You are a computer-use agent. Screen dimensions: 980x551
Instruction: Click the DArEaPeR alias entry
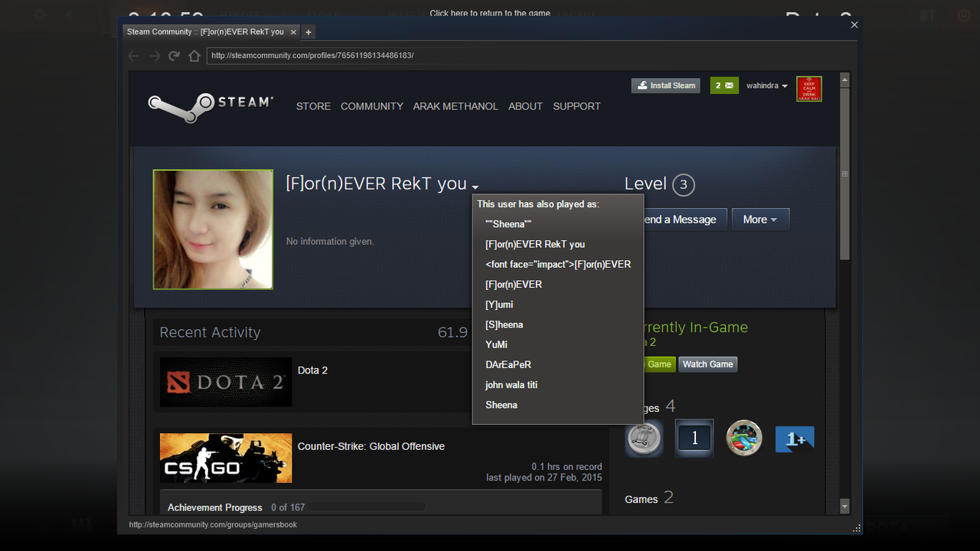tap(508, 364)
